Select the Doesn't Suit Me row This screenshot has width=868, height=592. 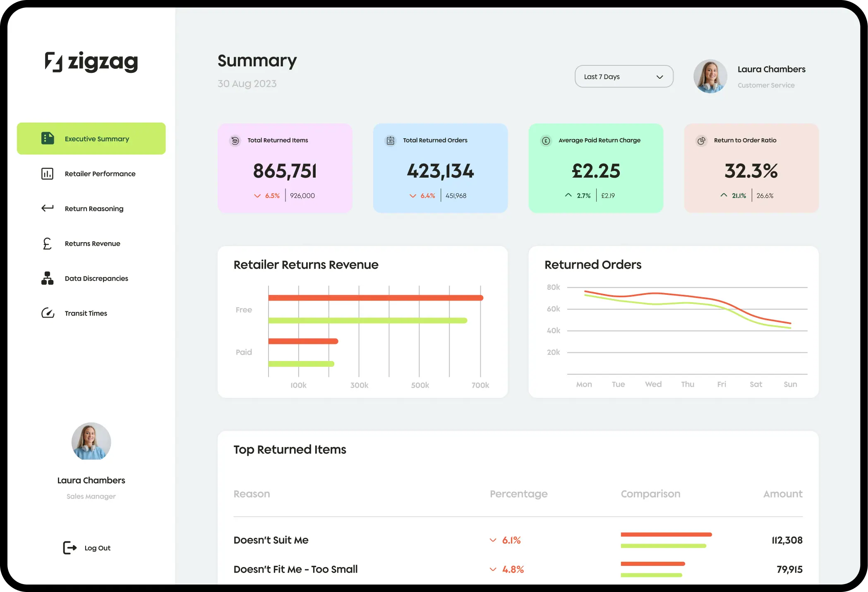click(271, 540)
